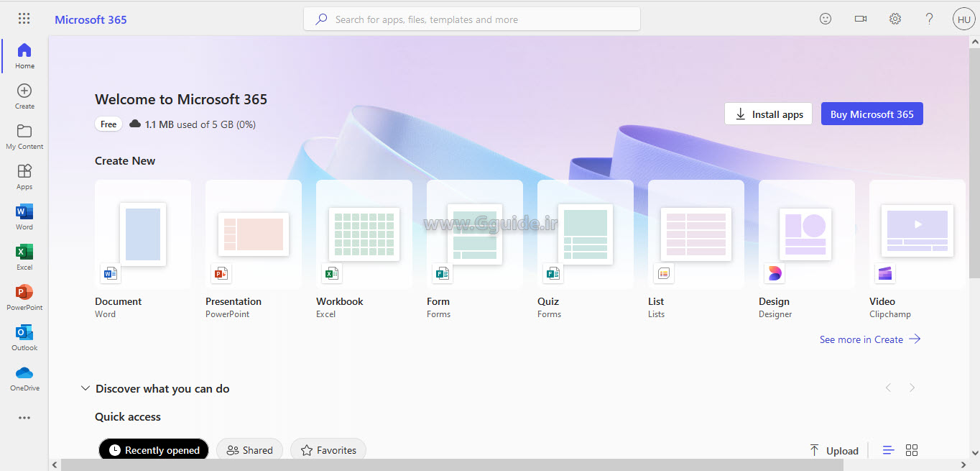The width and height of the screenshot is (980, 471).
Task: Open the See more in Create link
Action: click(x=869, y=339)
